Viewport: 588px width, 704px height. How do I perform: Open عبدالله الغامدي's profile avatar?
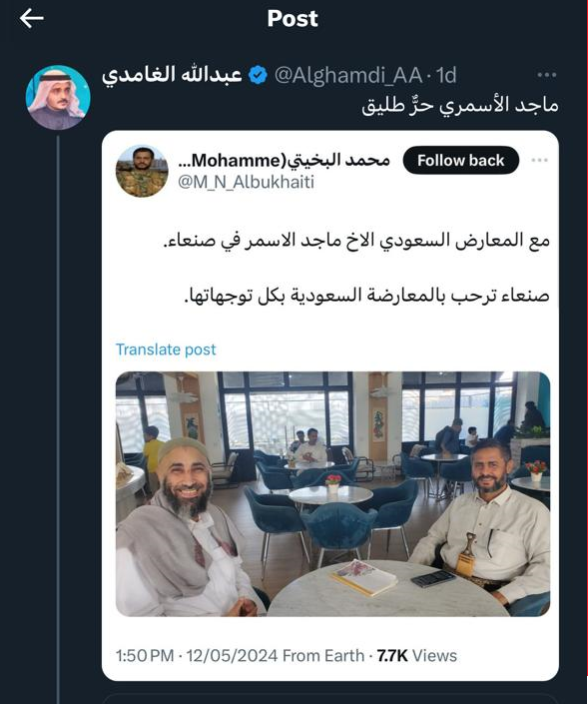[58, 98]
